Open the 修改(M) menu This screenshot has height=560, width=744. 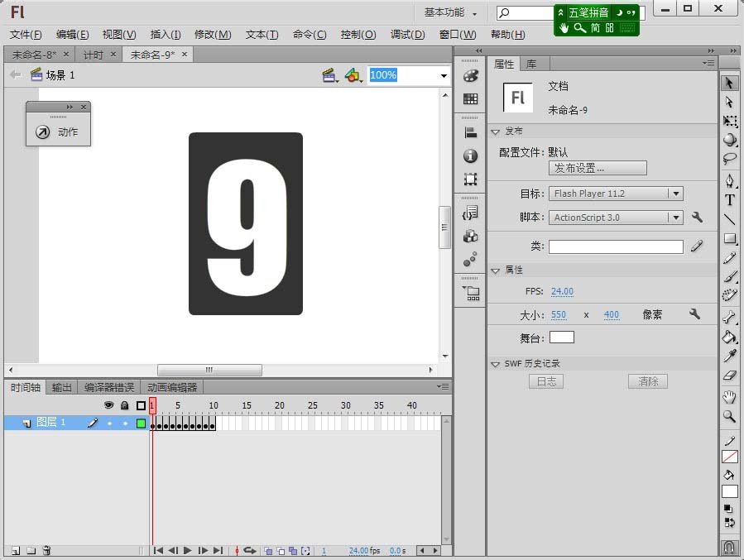213,35
